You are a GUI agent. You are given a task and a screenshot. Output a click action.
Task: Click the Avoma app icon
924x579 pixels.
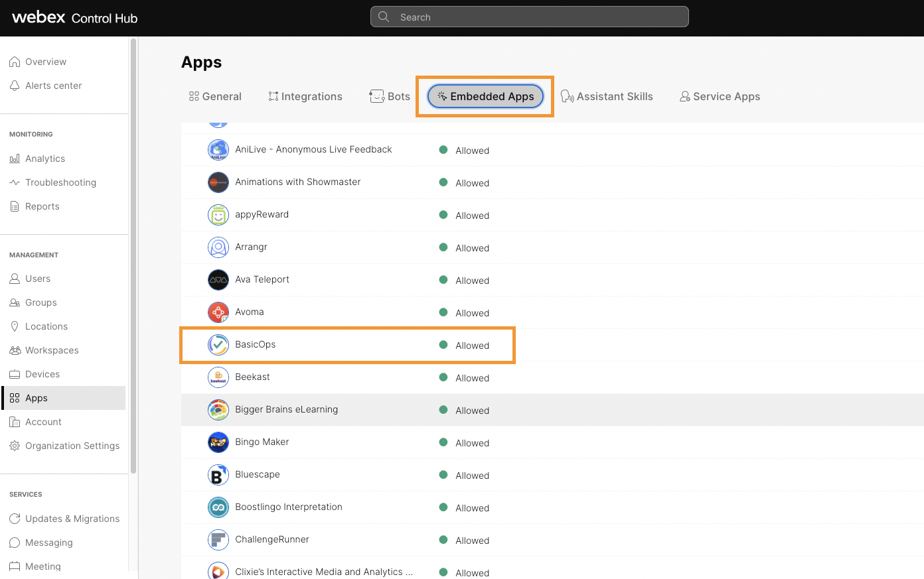(x=218, y=312)
